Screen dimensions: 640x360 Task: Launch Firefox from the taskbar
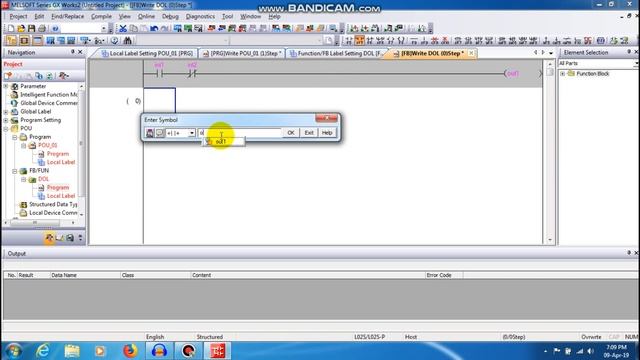pyautogui.click(x=130, y=351)
